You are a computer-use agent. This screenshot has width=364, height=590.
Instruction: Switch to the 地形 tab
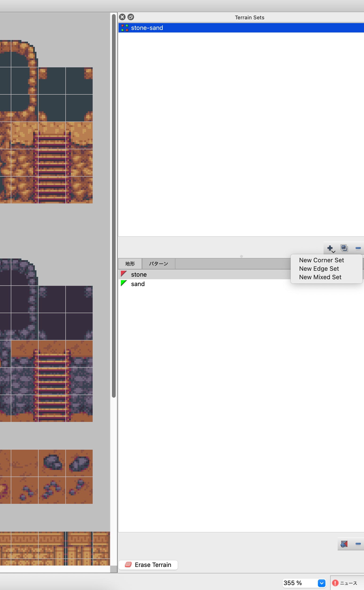pyautogui.click(x=130, y=264)
